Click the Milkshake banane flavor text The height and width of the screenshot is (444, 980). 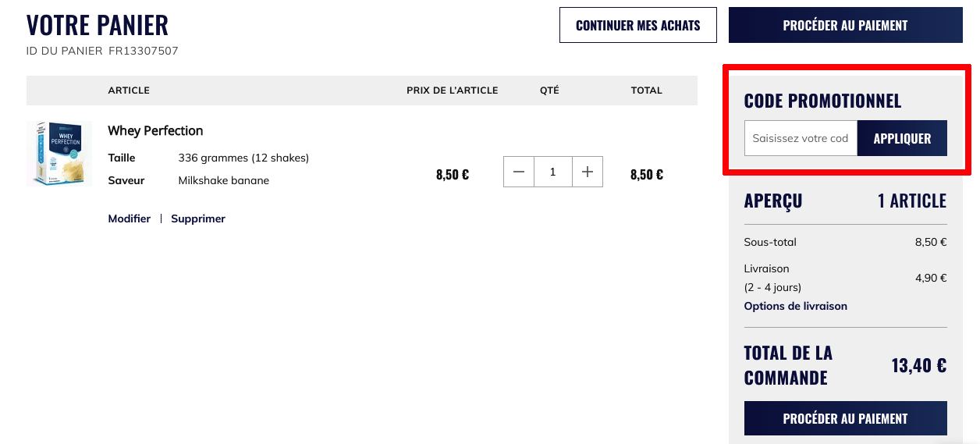coord(224,180)
